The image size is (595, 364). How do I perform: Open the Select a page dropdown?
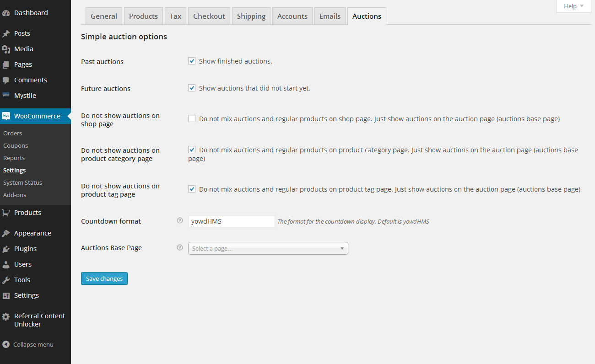coord(268,248)
